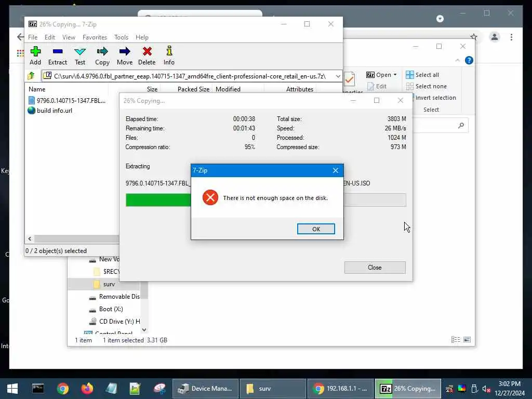Click Select all in Explorer ribbon

coord(423,75)
